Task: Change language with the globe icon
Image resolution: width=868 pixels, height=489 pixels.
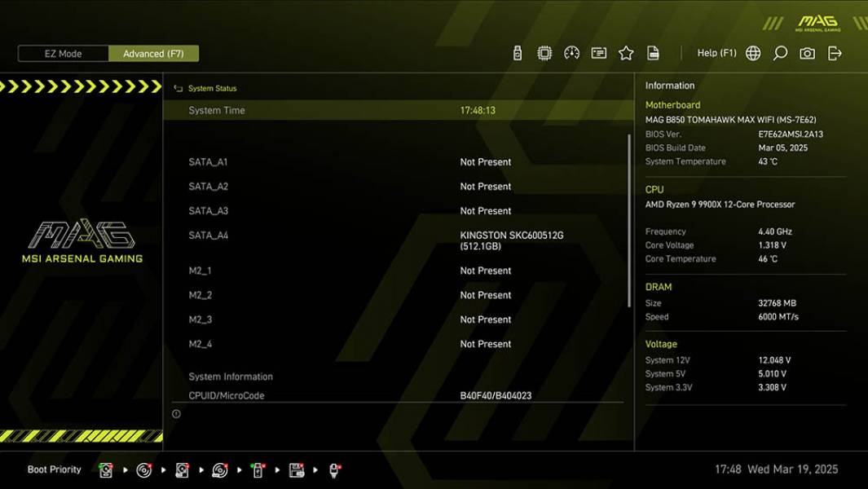Action: 753,53
